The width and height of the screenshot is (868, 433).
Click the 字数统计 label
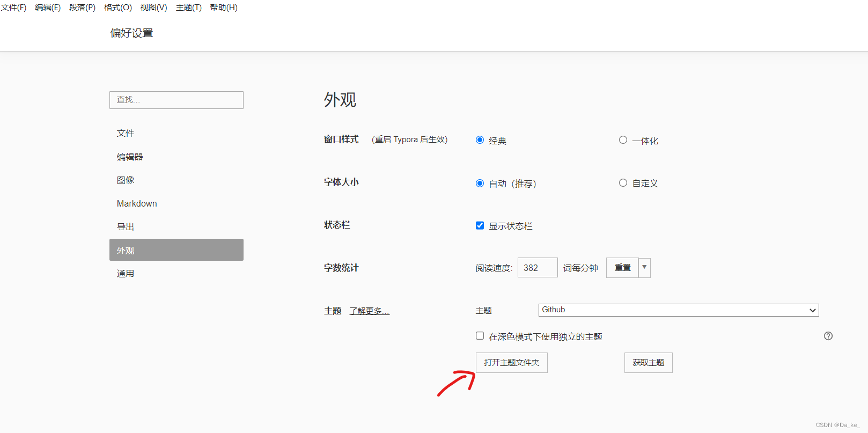point(341,268)
